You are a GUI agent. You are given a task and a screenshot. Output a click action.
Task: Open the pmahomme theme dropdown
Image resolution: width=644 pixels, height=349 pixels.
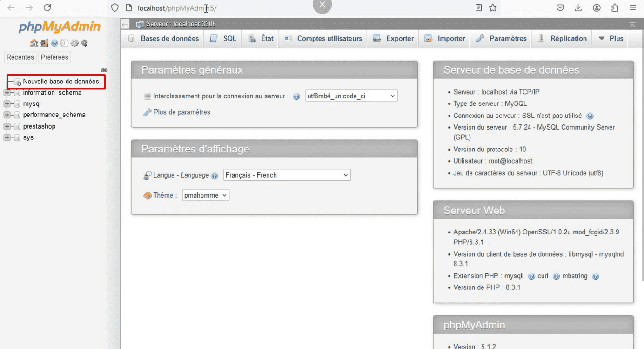(206, 195)
